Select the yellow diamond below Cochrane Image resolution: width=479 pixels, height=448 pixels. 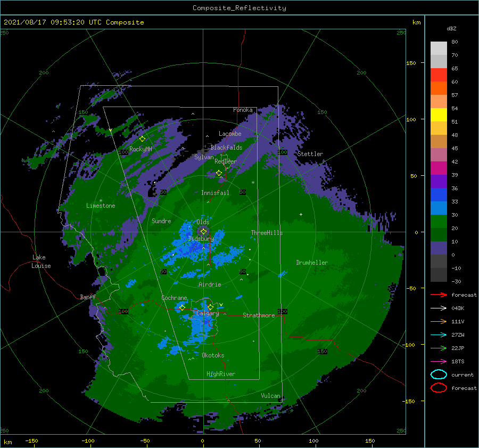(x=182, y=307)
